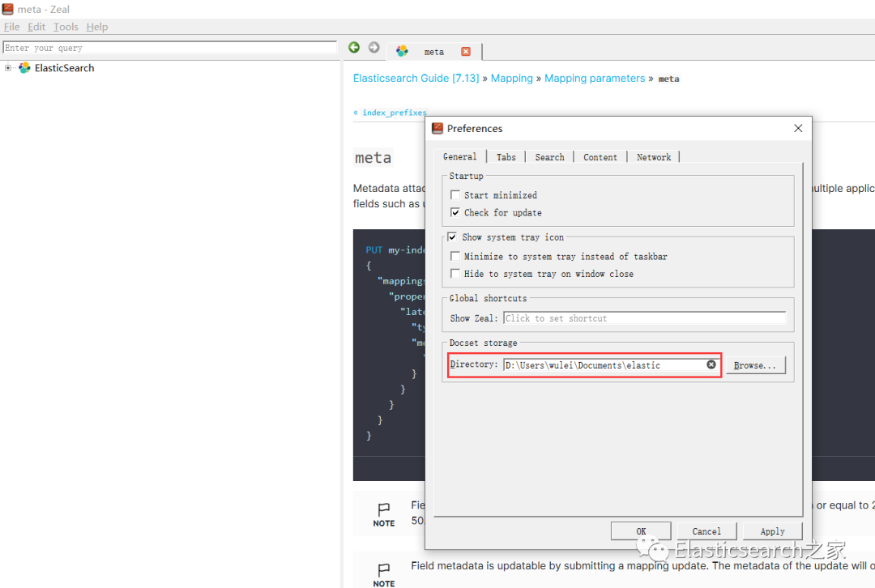Select the General tab in Preferences
Image resolution: width=875 pixels, height=588 pixels.
tap(460, 157)
